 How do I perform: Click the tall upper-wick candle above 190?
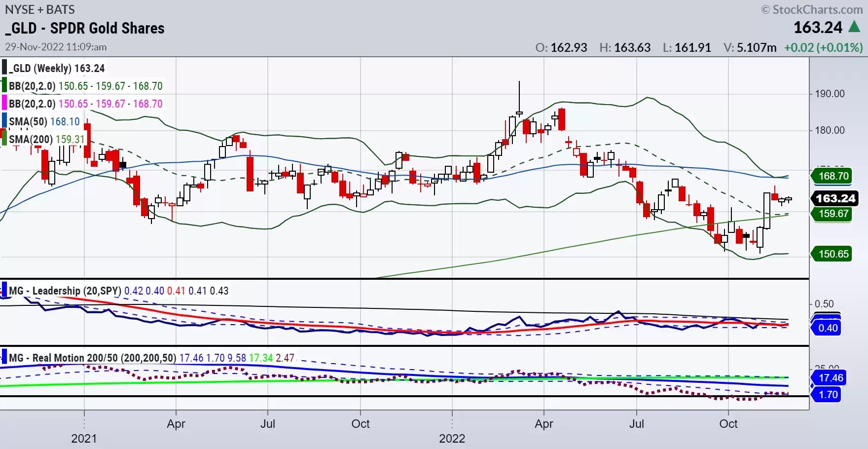(x=519, y=99)
